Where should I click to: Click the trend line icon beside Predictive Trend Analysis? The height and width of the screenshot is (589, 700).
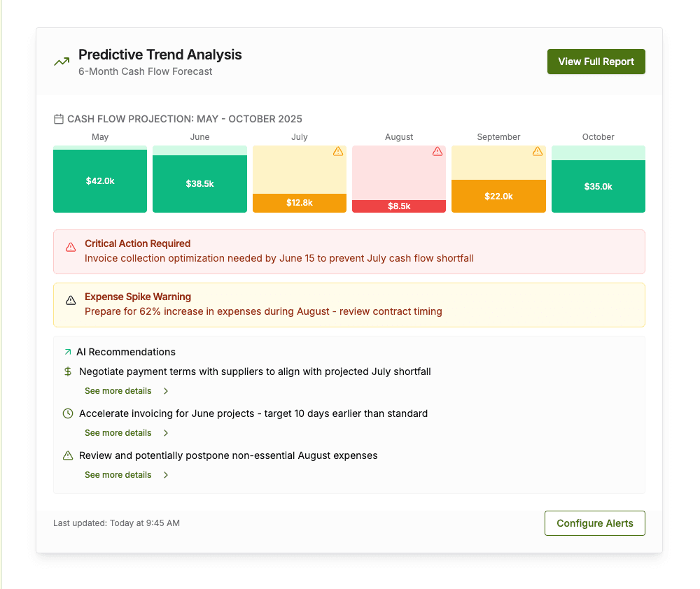click(61, 62)
